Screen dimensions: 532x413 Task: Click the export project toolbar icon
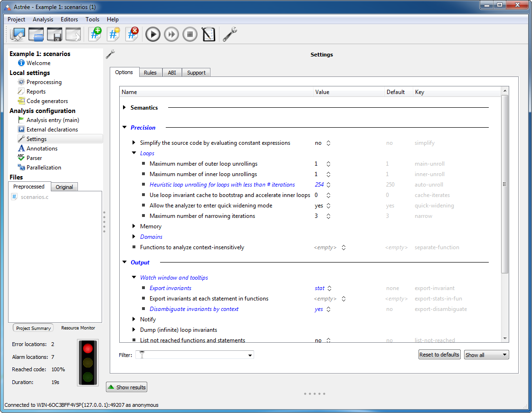click(x=73, y=34)
